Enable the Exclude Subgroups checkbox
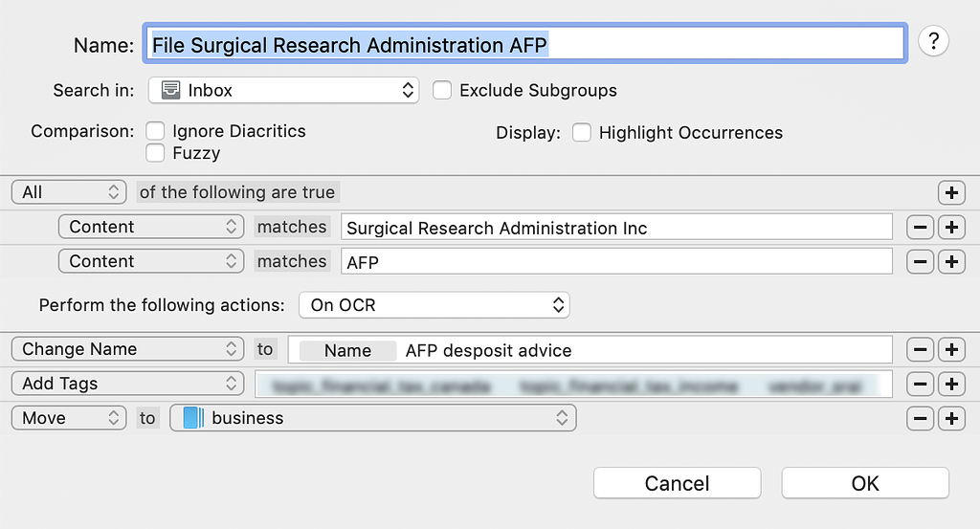The width and height of the screenshot is (980, 529). point(442,91)
